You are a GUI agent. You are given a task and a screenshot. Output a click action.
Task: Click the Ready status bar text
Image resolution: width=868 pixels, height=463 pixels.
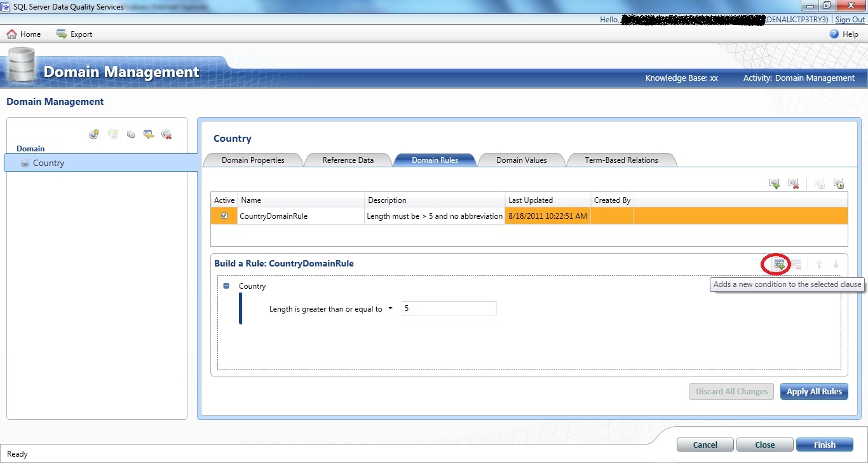(17, 454)
